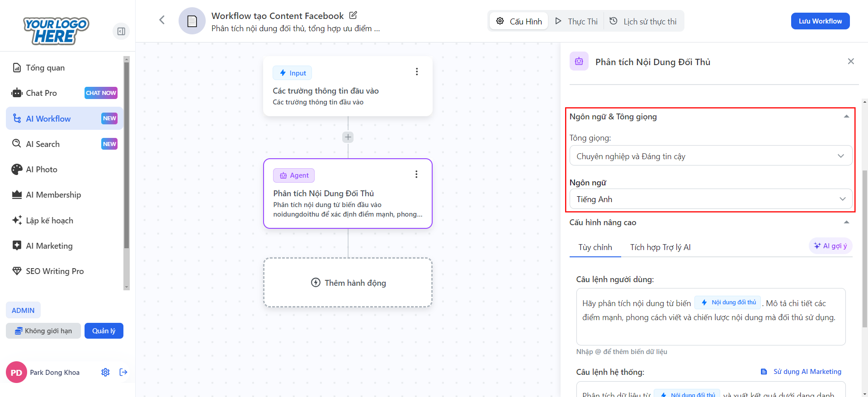
Task: Click plus icon between workflow nodes
Action: [x=348, y=137]
